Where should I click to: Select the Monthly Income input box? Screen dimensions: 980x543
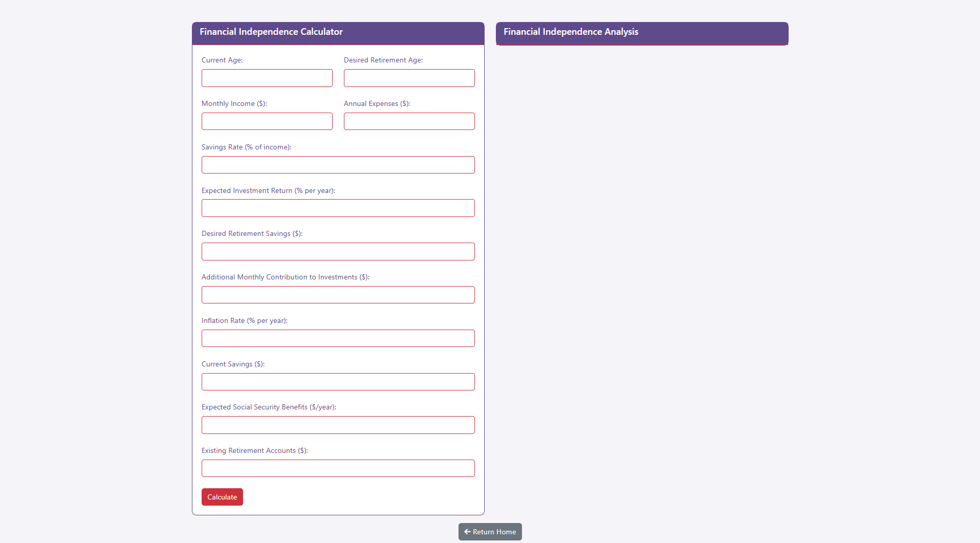point(267,121)
